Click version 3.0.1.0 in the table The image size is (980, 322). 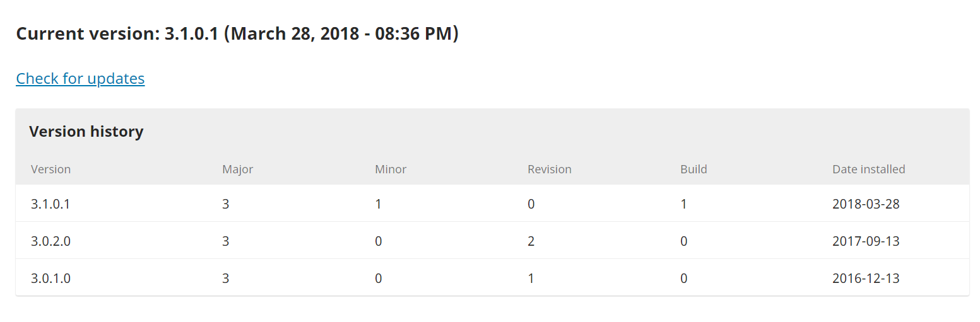[x=50, y=279]
